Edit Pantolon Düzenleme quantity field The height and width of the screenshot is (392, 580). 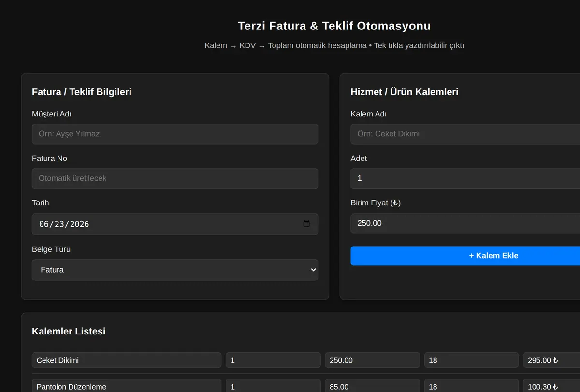click(x=273, y=386)
